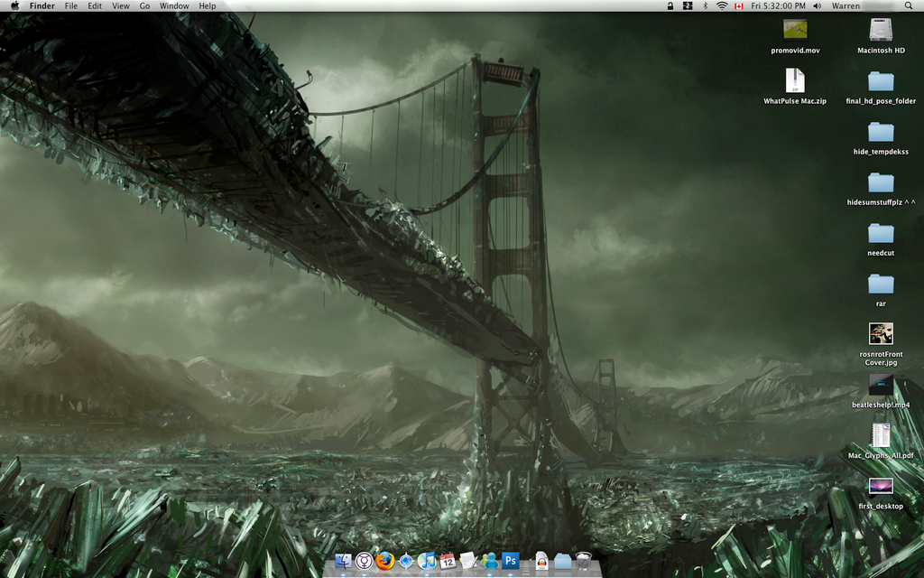Screen dimensions: 924x578
Task: Open the Apple menu
Action: click(14, 6)
